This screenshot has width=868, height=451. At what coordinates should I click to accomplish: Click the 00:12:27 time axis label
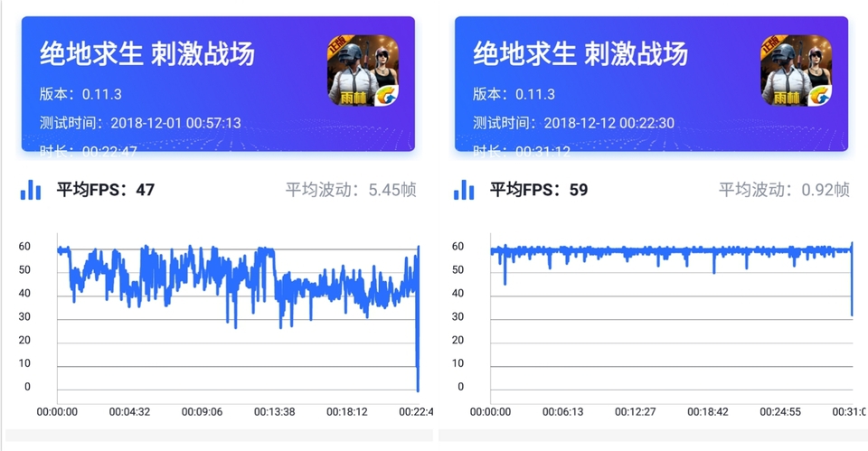click(636, 412)
